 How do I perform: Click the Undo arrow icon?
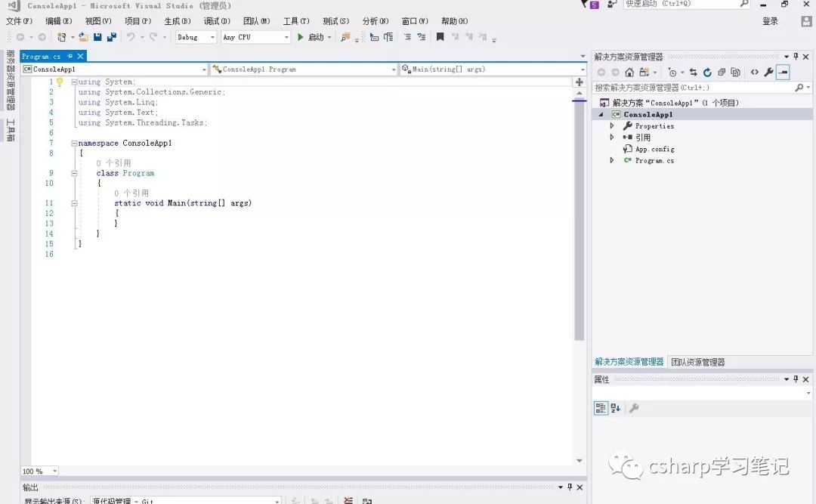[x=131, y=37]
